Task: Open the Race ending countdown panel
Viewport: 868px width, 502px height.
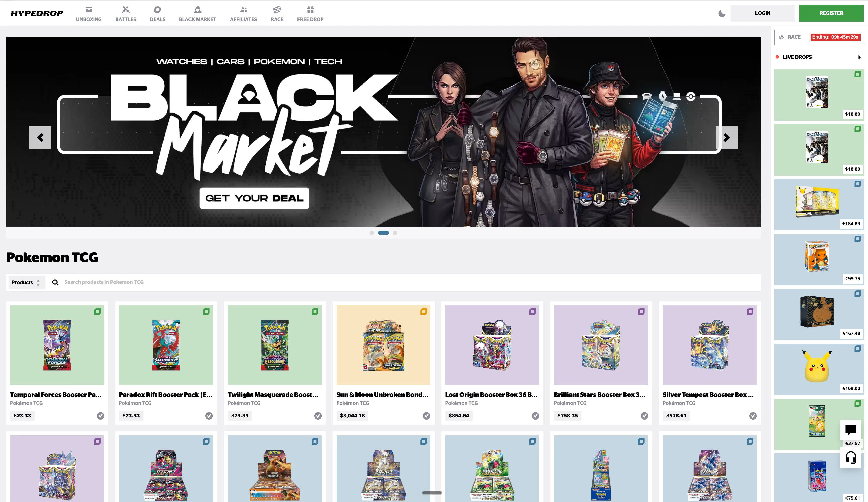Action: 819,37
